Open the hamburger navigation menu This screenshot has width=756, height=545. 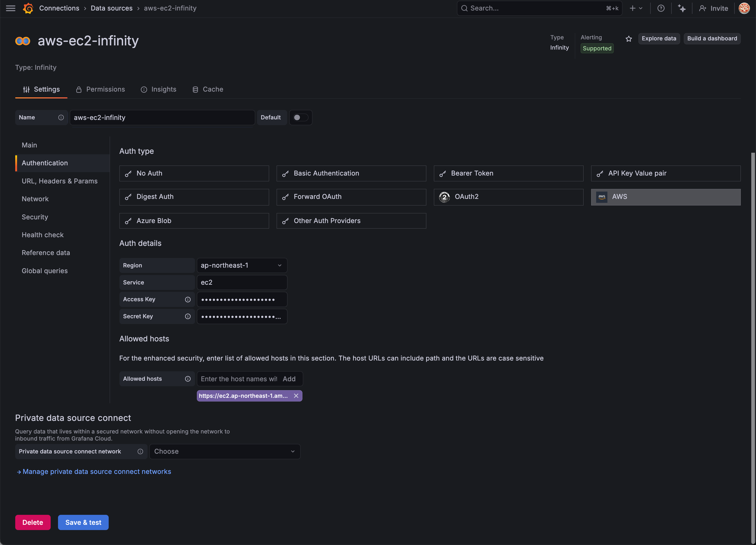pos(11,8)
